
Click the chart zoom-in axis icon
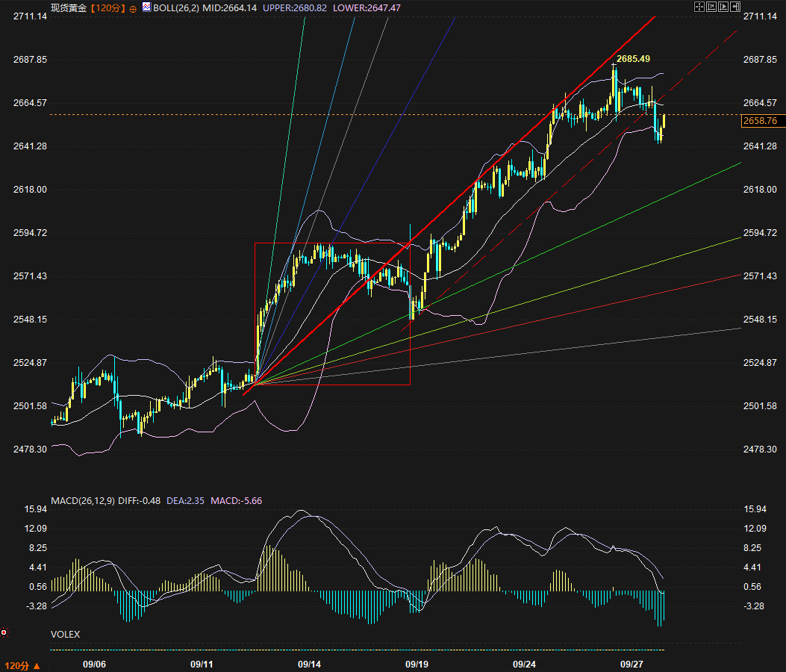tap(711, 7)
